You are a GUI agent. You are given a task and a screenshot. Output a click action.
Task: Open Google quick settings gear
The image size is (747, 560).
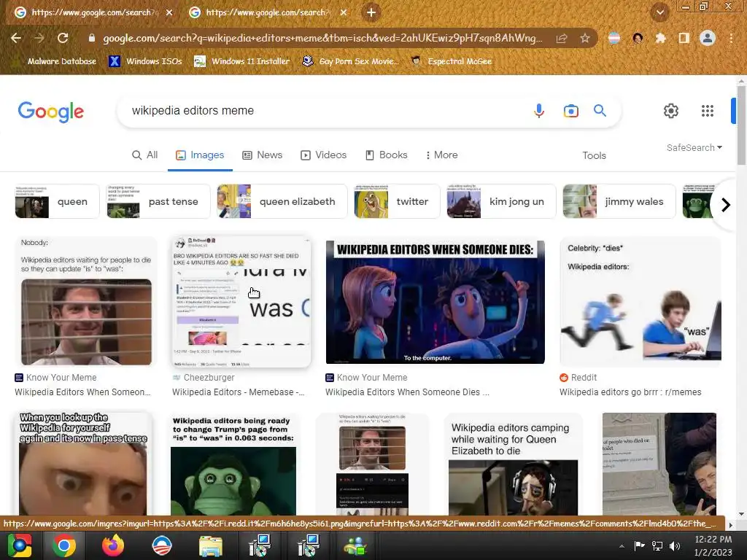(x=671, y=111)
